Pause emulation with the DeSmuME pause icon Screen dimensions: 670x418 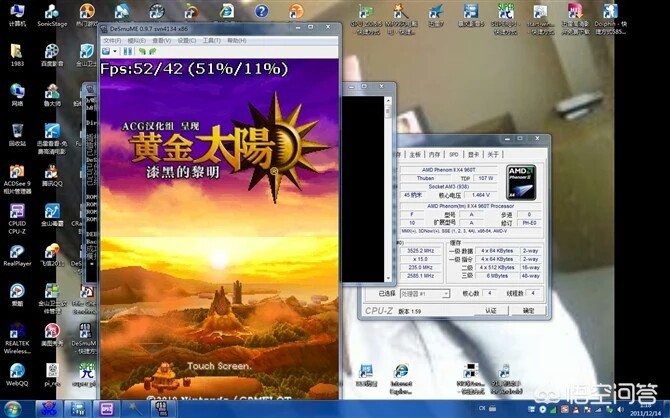127,52
